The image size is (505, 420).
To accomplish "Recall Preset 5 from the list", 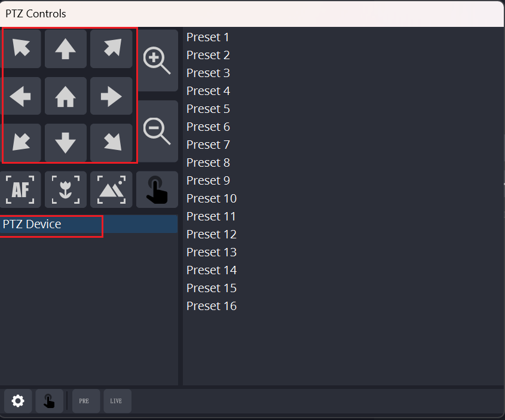I will [x=208, y=109].
